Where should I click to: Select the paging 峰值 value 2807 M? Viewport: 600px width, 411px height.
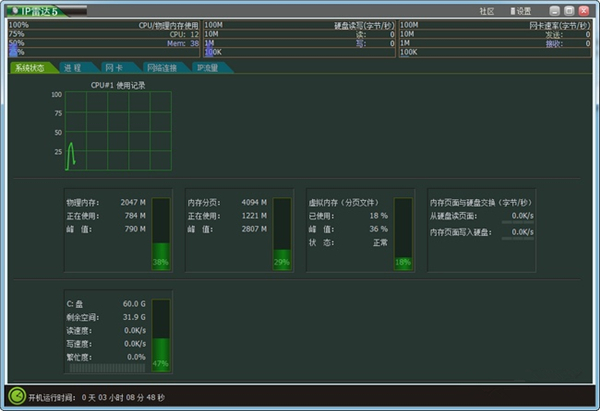point(254,229)
